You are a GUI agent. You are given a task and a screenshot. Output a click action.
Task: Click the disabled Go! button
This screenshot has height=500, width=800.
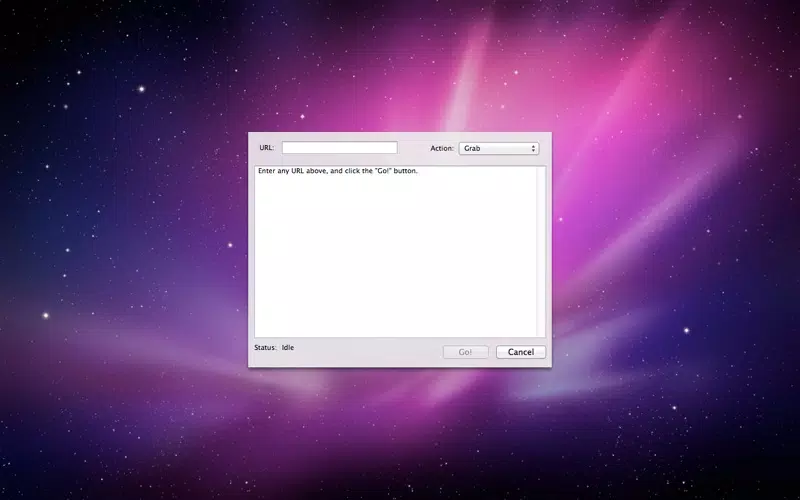(x=465, y=352)
